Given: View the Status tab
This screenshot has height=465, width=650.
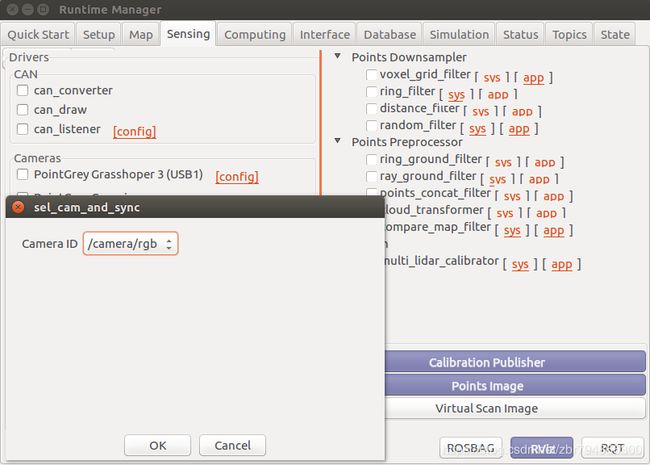Looking at the screenshot, I should (520, 34).
